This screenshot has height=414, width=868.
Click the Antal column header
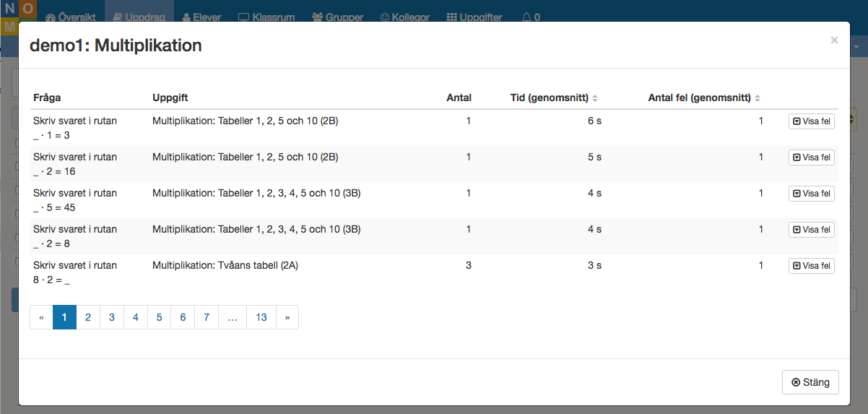tap(459, 98)
